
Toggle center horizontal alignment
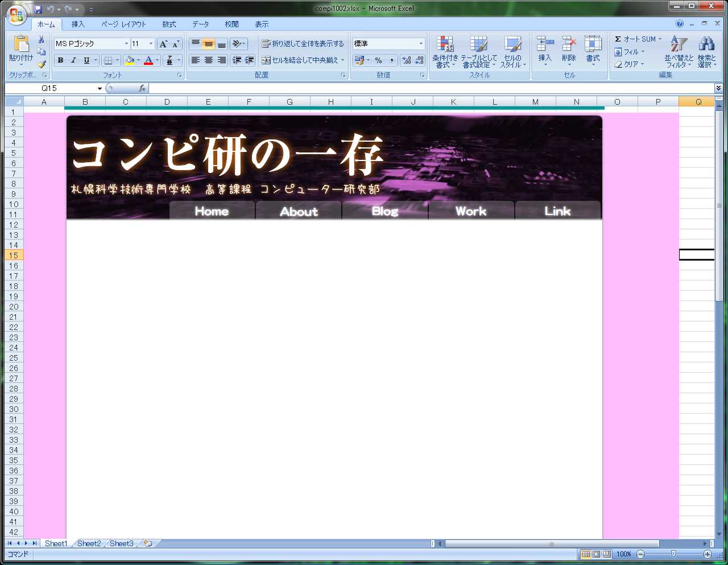coord(208,60)
